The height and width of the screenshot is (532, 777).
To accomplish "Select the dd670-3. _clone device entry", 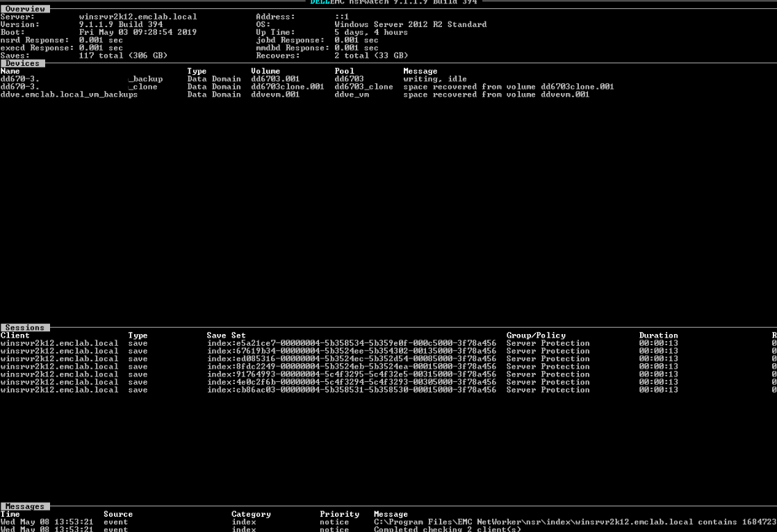I will 83,86.
